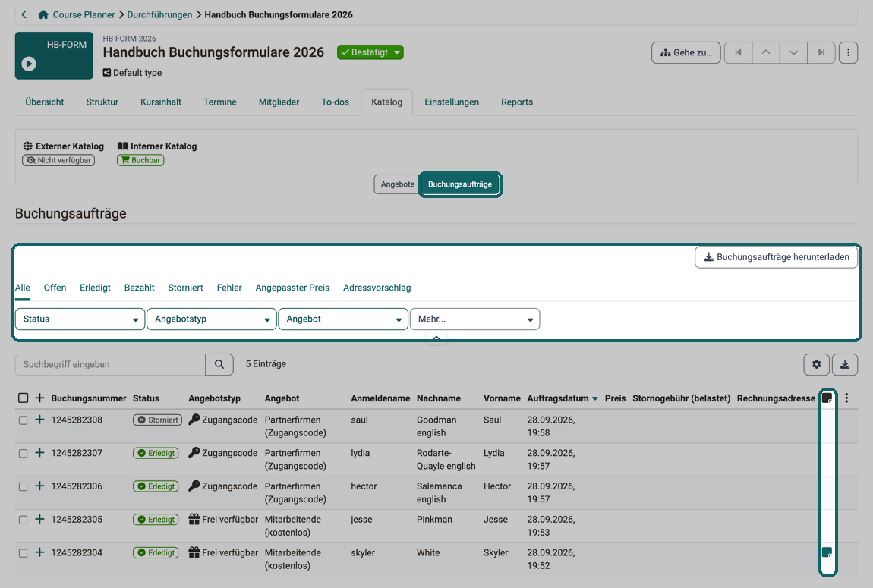Screen dimensions: 873x588
Task: Switch to the Angebote segment
Action: 397,184
